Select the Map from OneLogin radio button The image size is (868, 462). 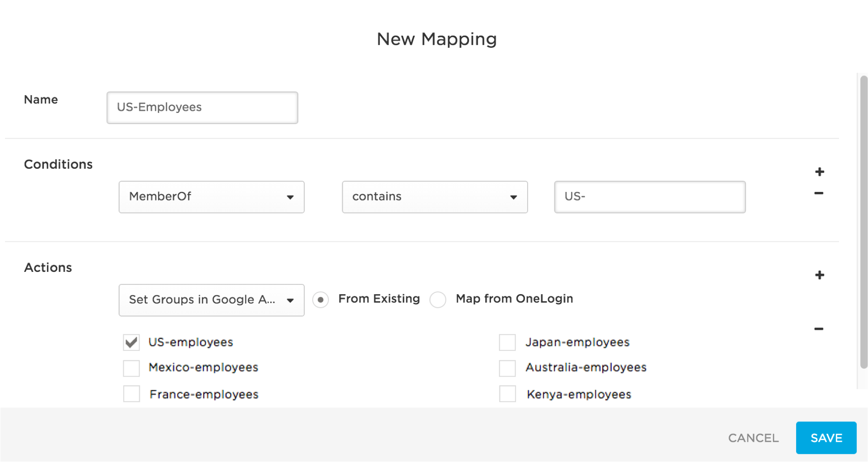(x=438, y=300)
